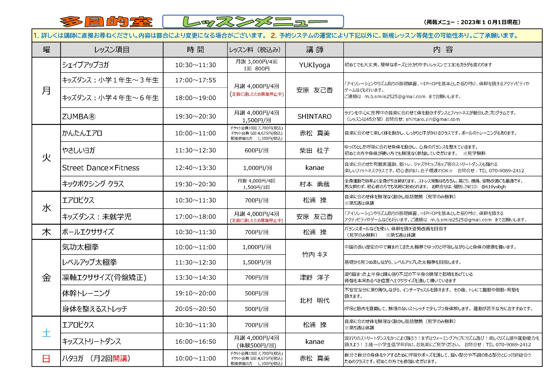Click the ボールエクササイズ lesson name
Image resolution: width=554 pixels, height=392 pixels.
[88, 232]
